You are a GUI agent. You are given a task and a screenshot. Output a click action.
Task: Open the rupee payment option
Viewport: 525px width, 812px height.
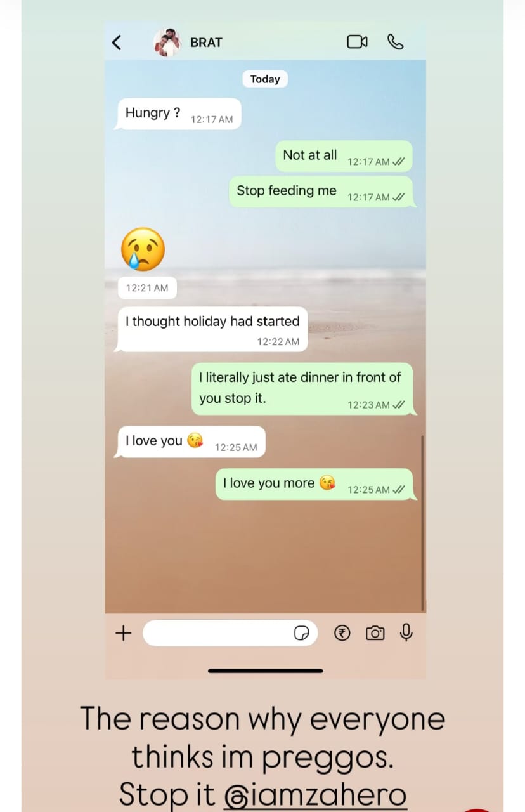click(x=342, y=632)
